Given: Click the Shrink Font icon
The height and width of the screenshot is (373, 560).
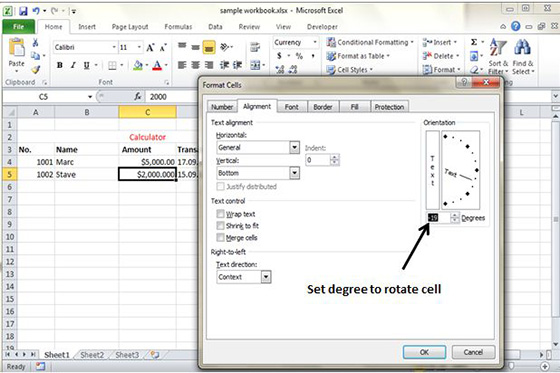Looking at the screenshot, I should (163, 47).
